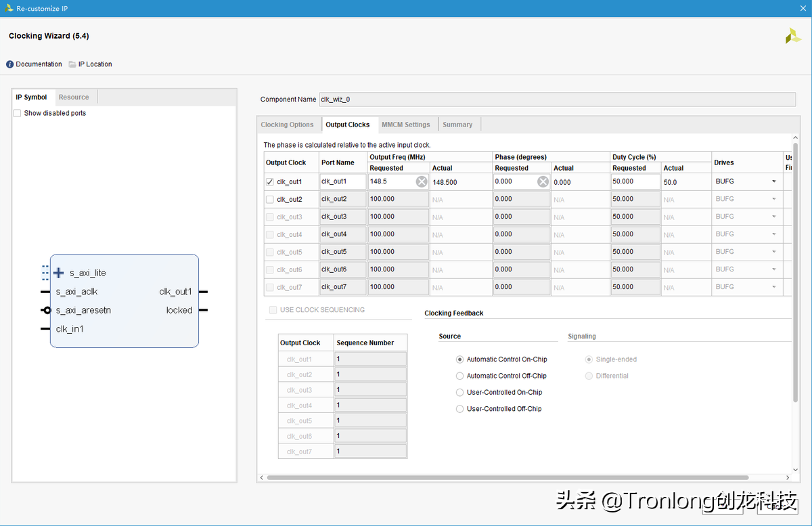Enable the clk_out2 output clock checkbox
Image resolution: width=812 pixels, height=526 pixels.
[x=270, y=199]
